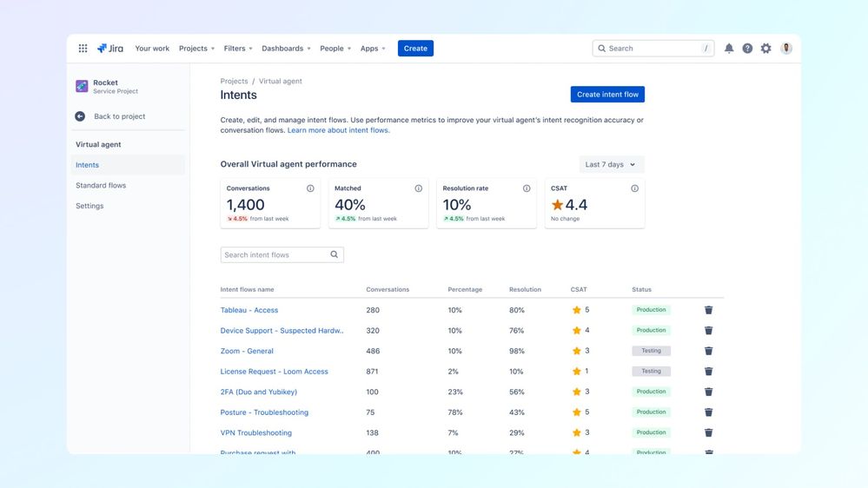This screenshot has width=868, height=488.
Task: Click the large CSAT 4.4 star icon
Action: click(558, 205)
